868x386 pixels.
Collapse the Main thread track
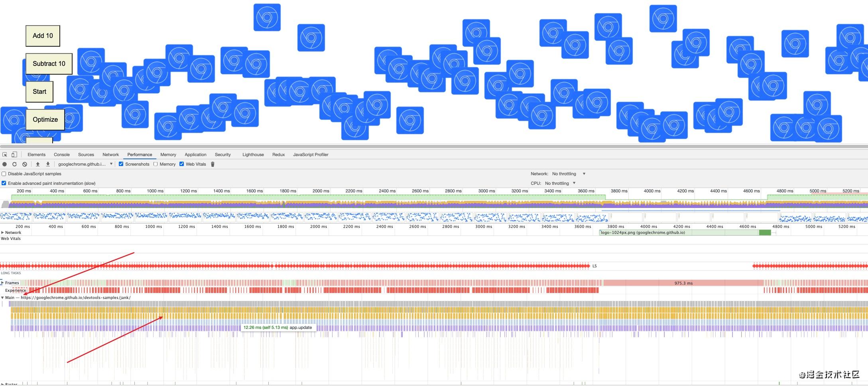2,297
